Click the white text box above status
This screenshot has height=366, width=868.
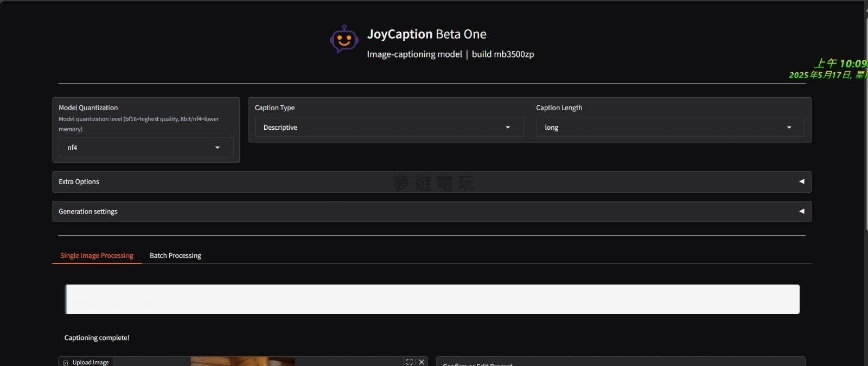click(432, 299)
